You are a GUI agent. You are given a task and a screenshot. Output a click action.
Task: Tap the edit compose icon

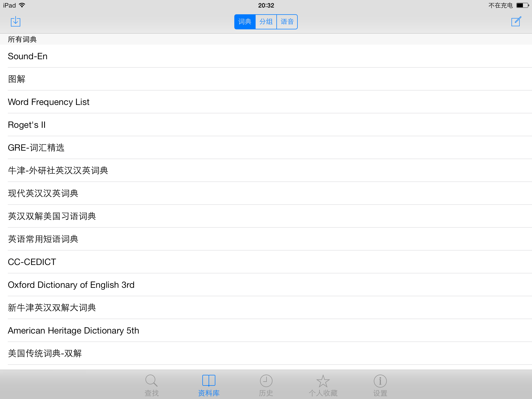(x=516, y=22)
